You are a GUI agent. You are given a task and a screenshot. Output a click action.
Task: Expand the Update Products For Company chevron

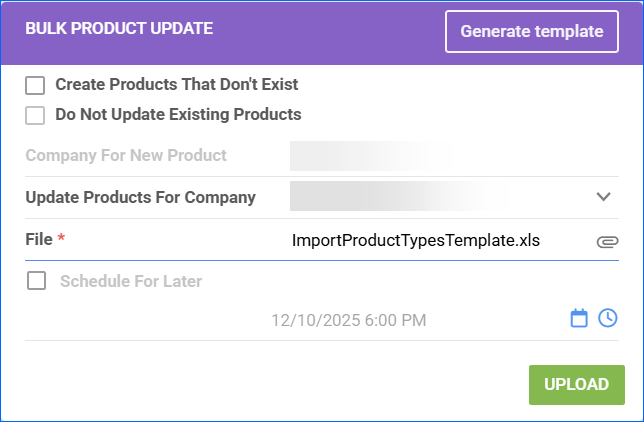coord(603,197)
